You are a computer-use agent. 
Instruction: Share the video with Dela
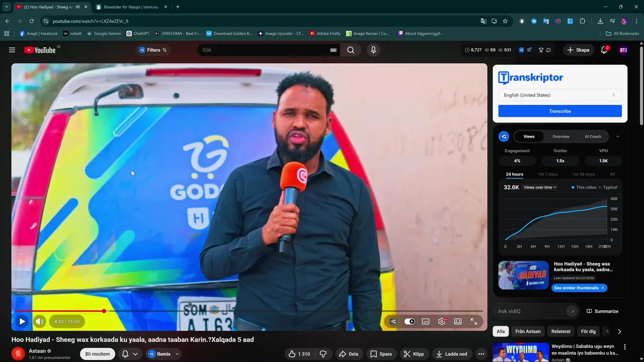coord(348,354)
